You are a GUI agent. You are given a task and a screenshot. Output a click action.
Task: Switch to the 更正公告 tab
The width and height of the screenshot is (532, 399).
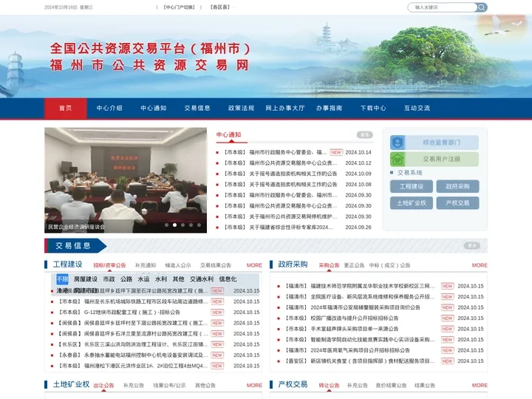click(354, 265)
